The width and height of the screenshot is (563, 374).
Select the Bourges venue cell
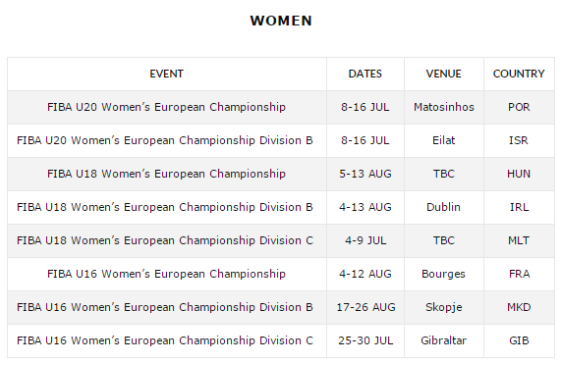(444, 274)
